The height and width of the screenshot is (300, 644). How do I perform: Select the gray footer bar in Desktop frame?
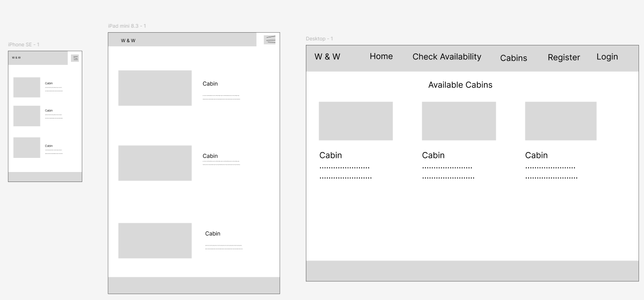(x=472, y=271)
